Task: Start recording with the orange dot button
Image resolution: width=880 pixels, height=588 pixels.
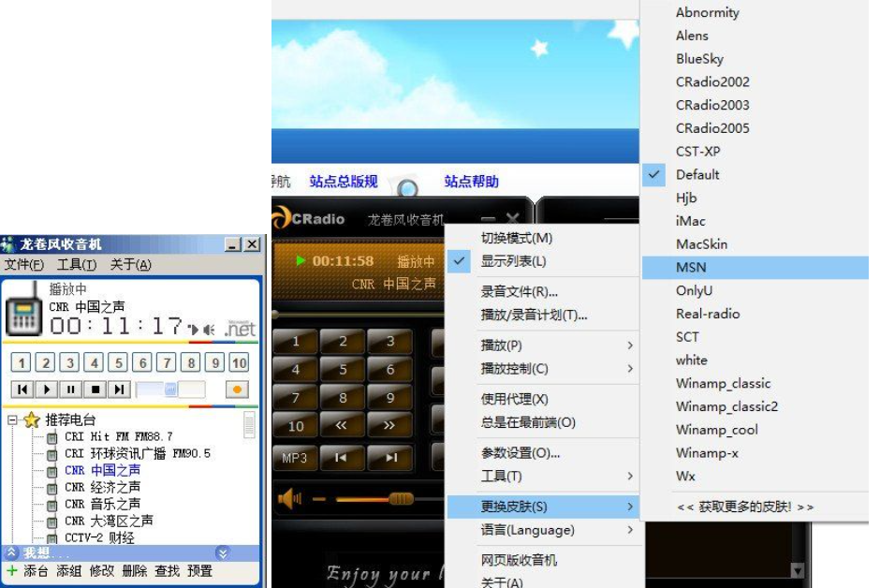Action: [237, 390]
